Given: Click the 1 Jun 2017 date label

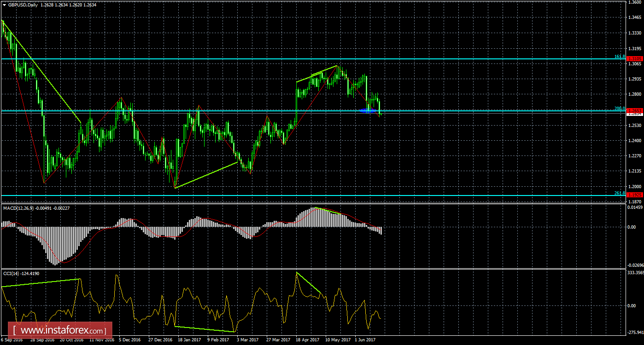Looking at the screenshot, I should 365,340.
